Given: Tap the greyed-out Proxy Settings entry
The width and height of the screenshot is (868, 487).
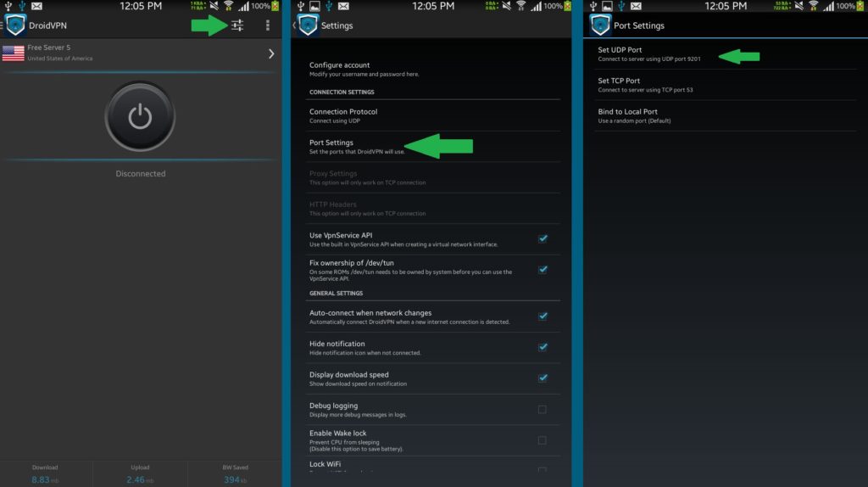Looking at the screenshot, I should 432,177.
